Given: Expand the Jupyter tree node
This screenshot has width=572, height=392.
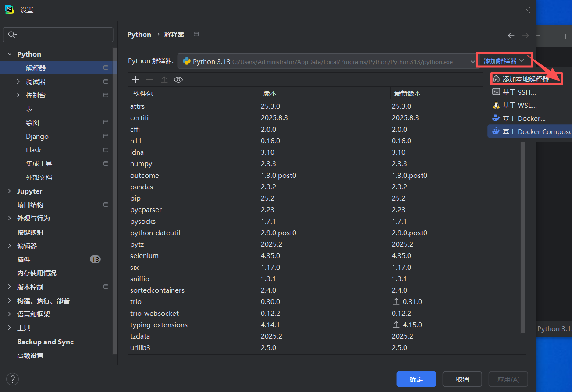Looking at the screenshot, I should [x=10, y=191].
